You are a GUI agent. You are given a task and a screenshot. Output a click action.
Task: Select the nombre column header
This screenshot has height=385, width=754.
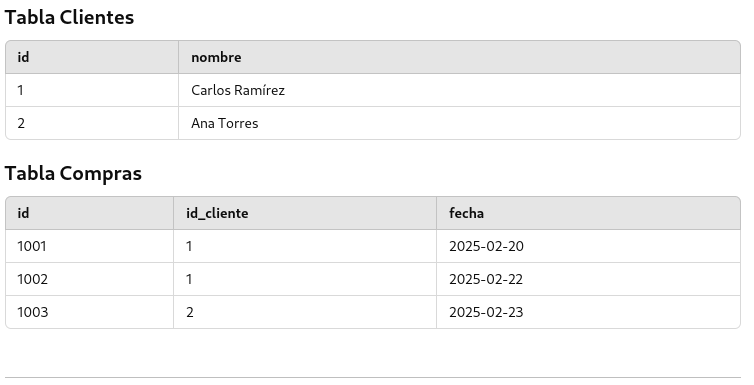point(459,57)
